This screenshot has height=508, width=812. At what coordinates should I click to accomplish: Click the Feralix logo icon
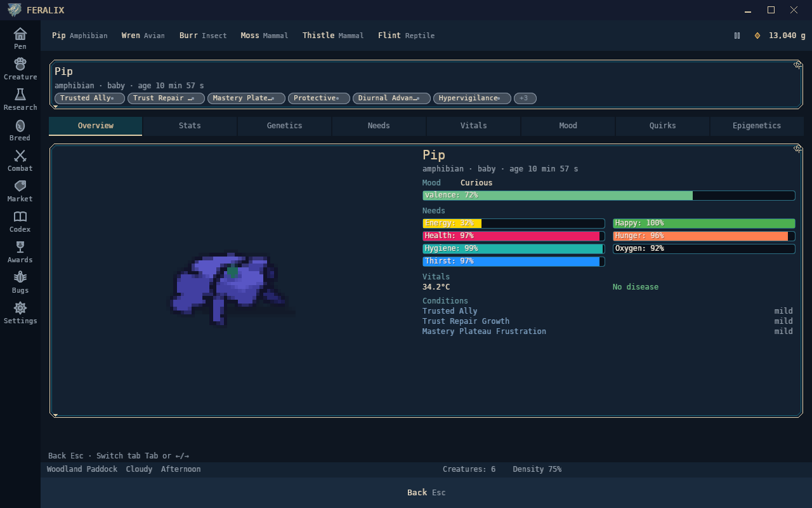click(x=14, y=10)
